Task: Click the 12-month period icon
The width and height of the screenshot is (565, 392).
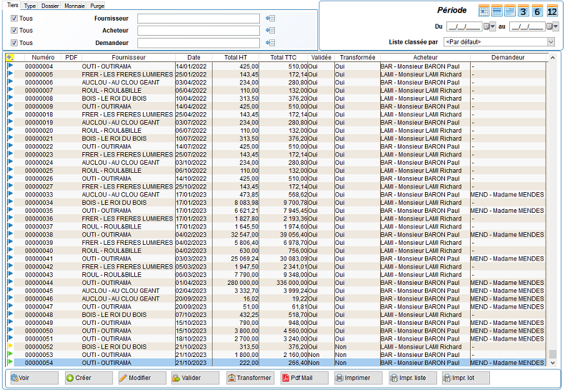Action: [x=551, y=11]
